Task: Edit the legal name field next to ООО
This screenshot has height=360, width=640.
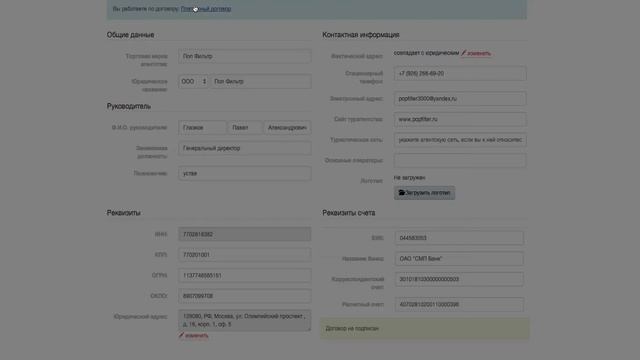Action: pyautogui.click(x=261, y=82)
